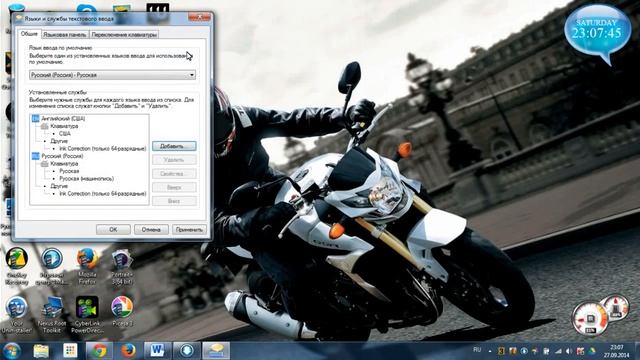The width and height of the screenshot is (640, 360).
Task: Select Клавиатура under Английский (США)
Action: tap(64, 126)
